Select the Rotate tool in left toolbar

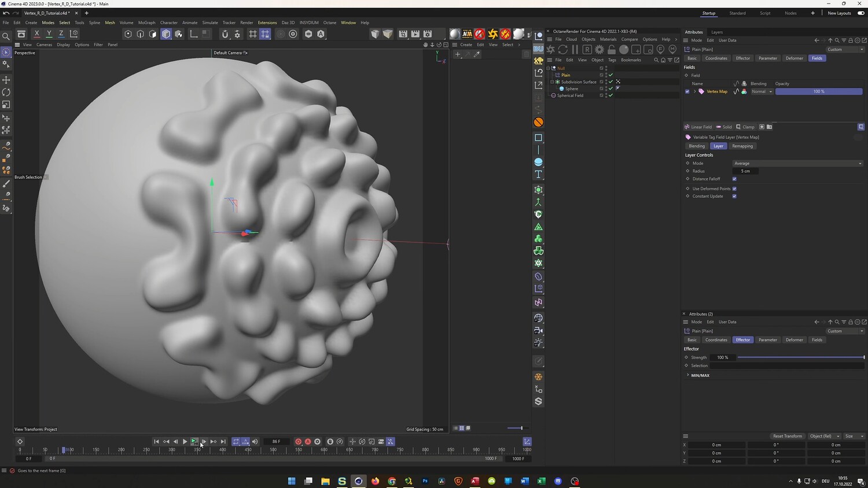(x=6, y=93)
